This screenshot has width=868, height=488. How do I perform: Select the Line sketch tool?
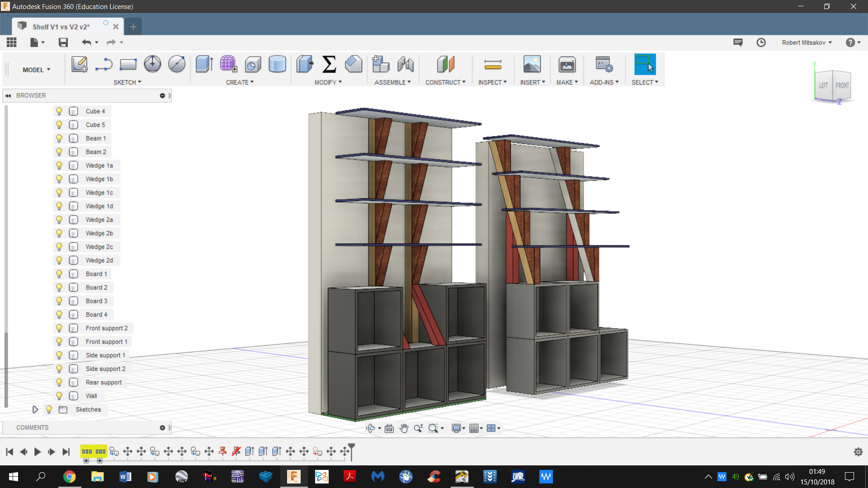click(x=104, y=64)
